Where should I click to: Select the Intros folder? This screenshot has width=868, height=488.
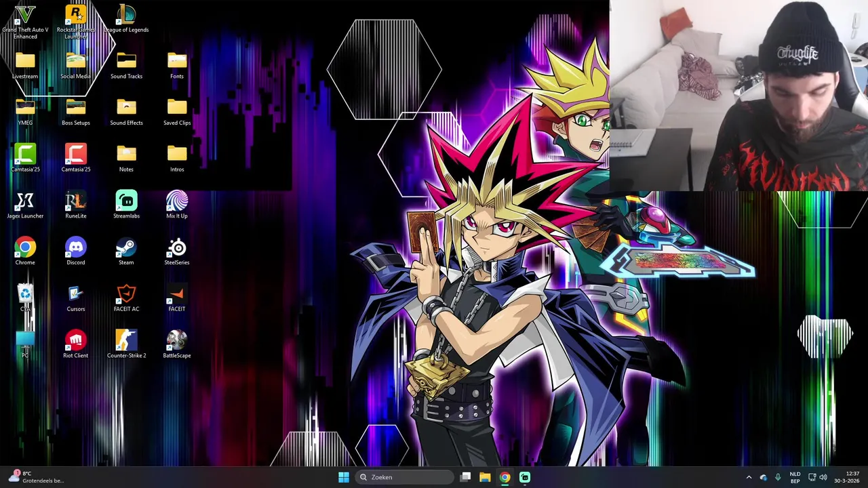(x=177, y=159)
